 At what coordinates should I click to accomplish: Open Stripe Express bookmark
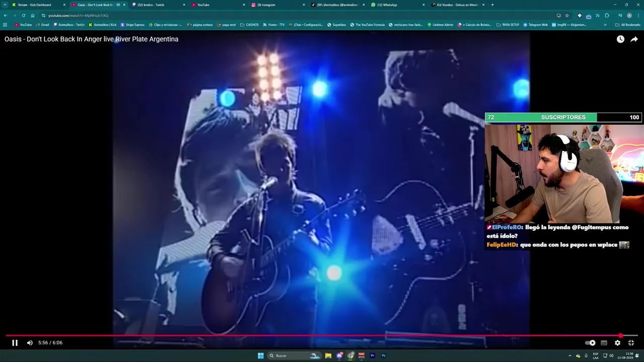[x=132, y=25]
